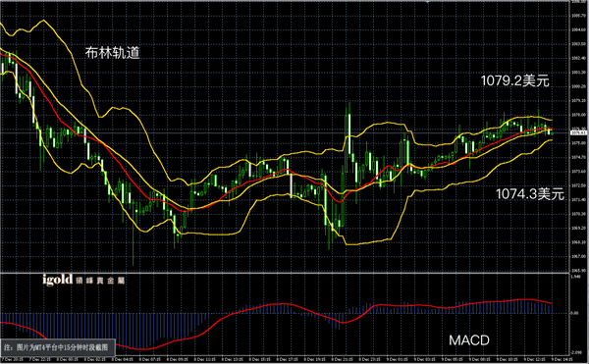Select the 7 Dec 20:15 time axis label
The width and height of the screenshot is (589, 364).
tap(13, 359)
